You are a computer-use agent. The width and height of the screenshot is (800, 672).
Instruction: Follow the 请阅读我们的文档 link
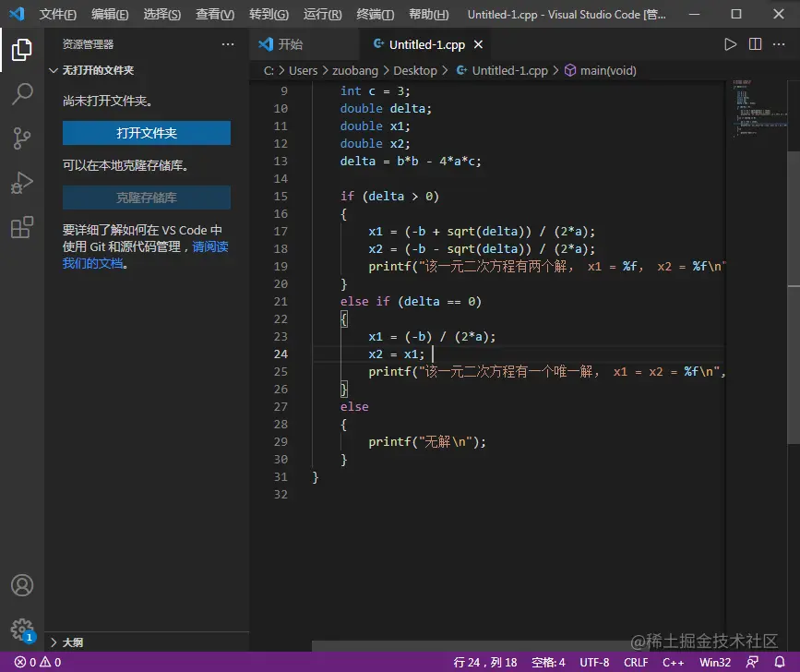[x=209, y=247]
